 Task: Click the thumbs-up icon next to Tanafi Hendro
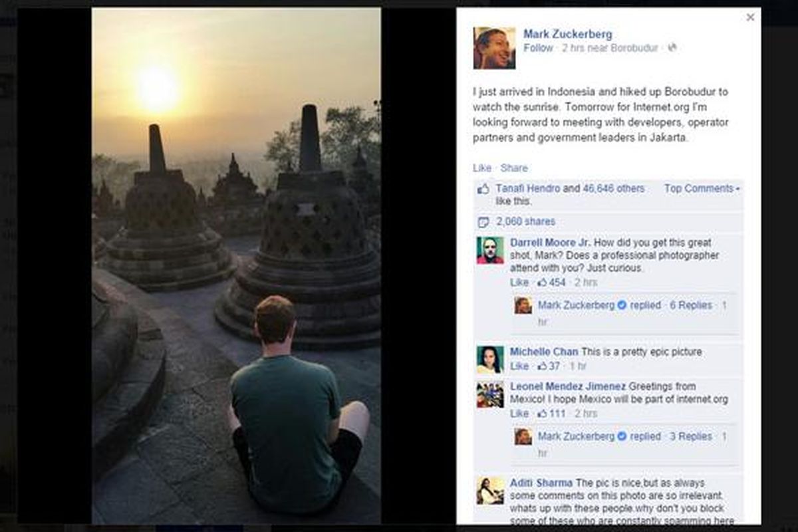(483, 189)
